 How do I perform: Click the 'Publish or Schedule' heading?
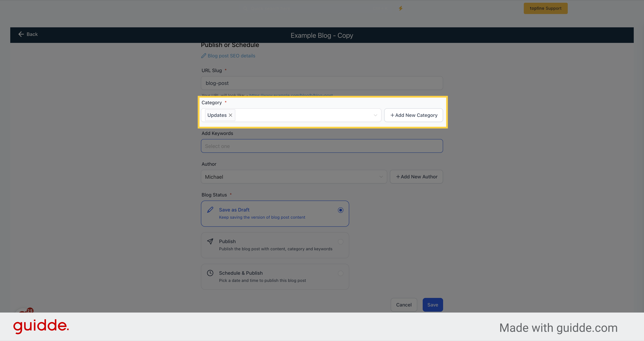(x=230, y=45)
